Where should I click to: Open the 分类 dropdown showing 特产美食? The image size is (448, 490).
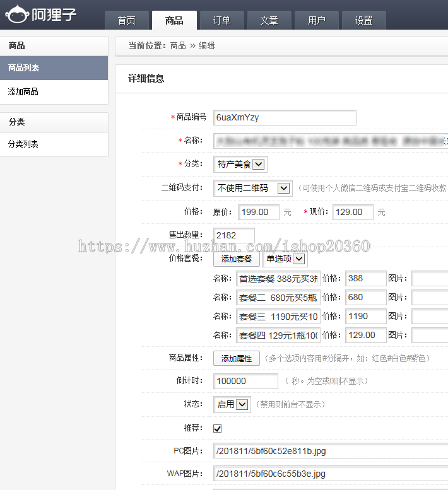pyautogui.click(x=240, y=164)
